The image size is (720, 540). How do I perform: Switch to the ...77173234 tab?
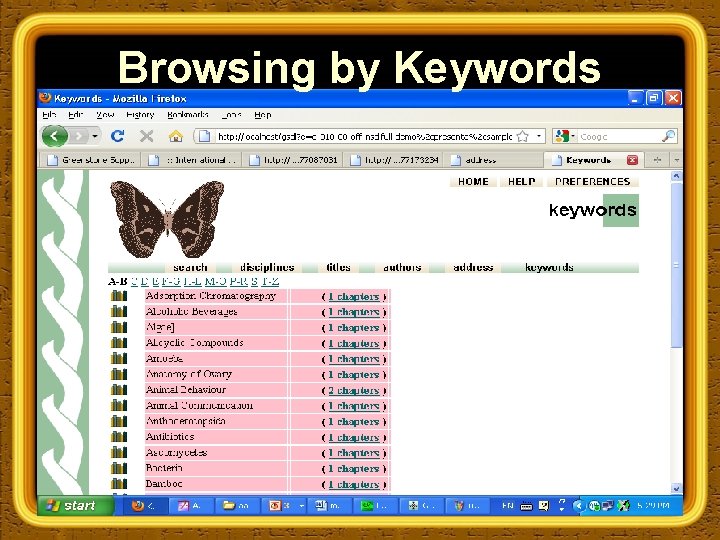click(394, 160)
